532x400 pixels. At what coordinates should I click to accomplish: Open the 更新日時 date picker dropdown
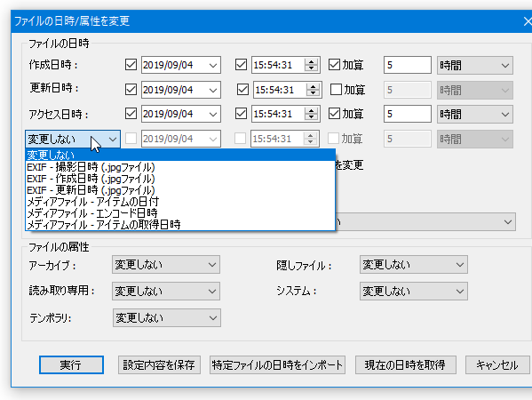(213, 90)
